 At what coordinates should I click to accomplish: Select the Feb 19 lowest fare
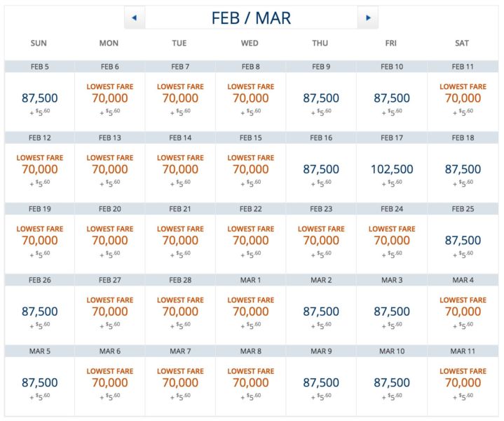click(x=39, y=241)
